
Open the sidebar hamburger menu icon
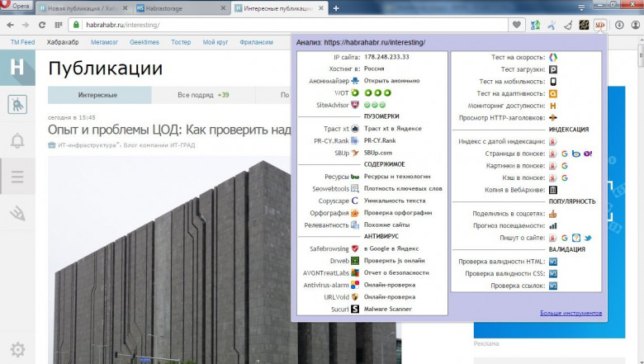pyautogui.click(x=17, y=177)
